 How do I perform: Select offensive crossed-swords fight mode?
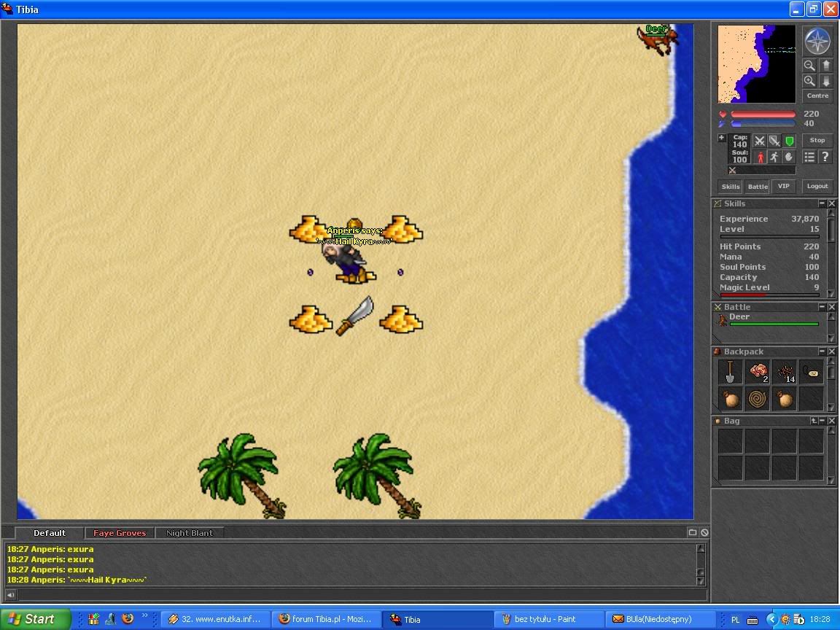coord(760,141)
